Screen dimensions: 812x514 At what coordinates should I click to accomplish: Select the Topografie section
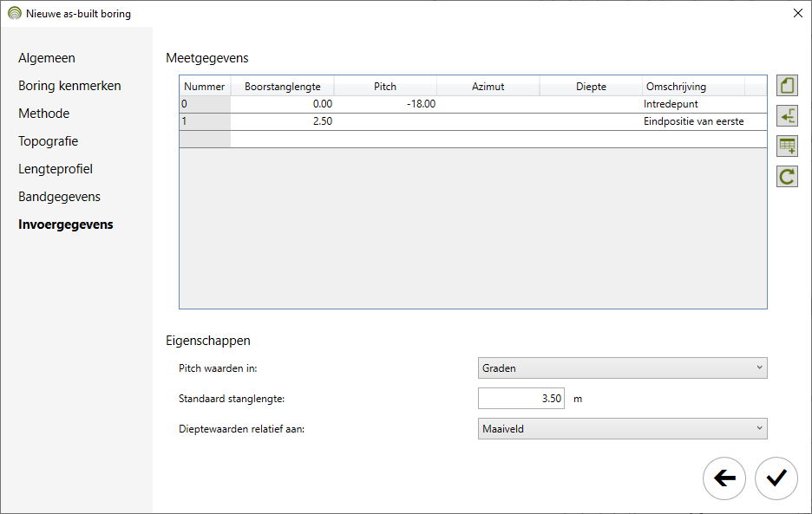(49, 141)
